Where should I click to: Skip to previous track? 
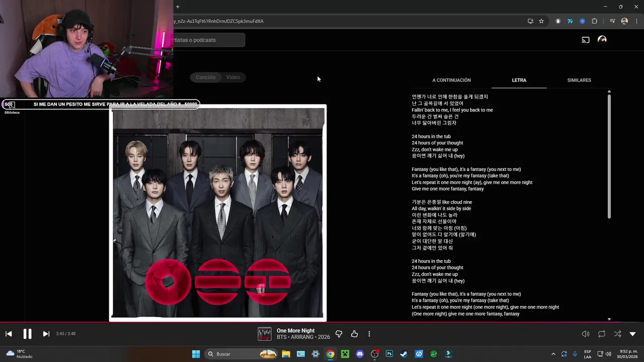pyautogui.click(x=9, y=334)
